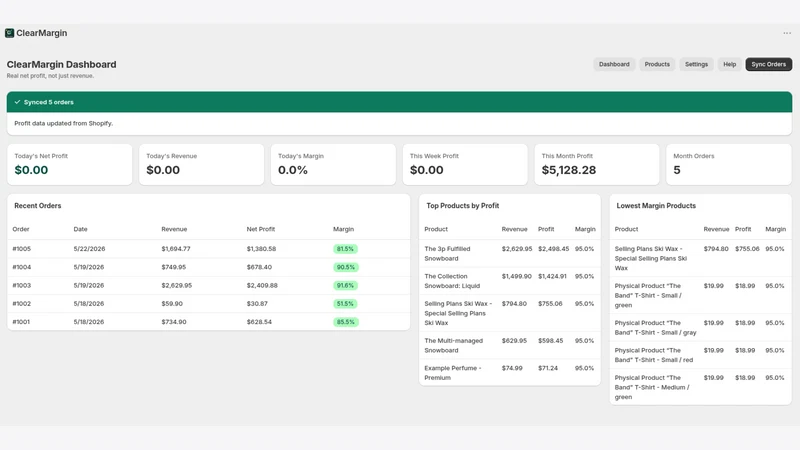Screen dimensions: 800x450
Task: Click the Order column header
Action: point(21,229)
